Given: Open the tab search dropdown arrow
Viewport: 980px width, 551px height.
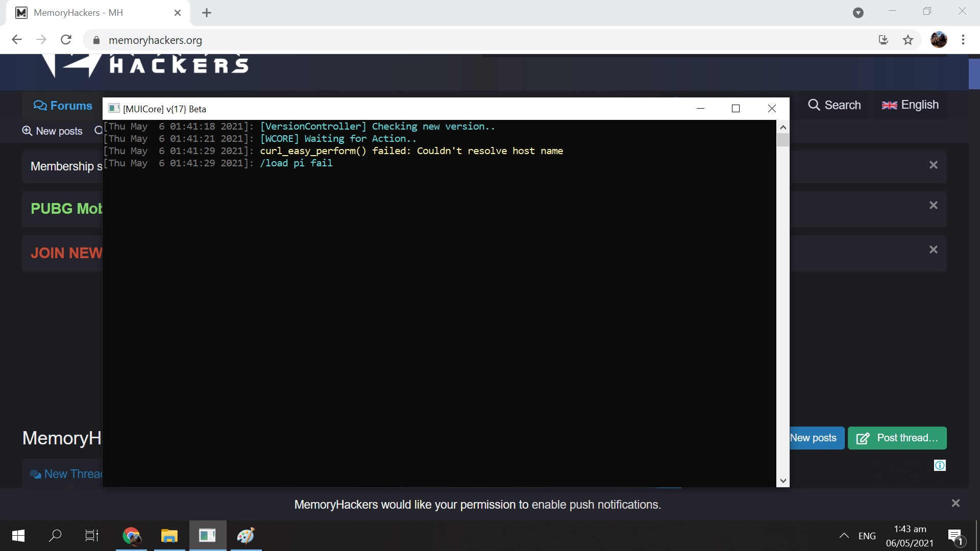Looking at the screenshot, I should point(858,13).
